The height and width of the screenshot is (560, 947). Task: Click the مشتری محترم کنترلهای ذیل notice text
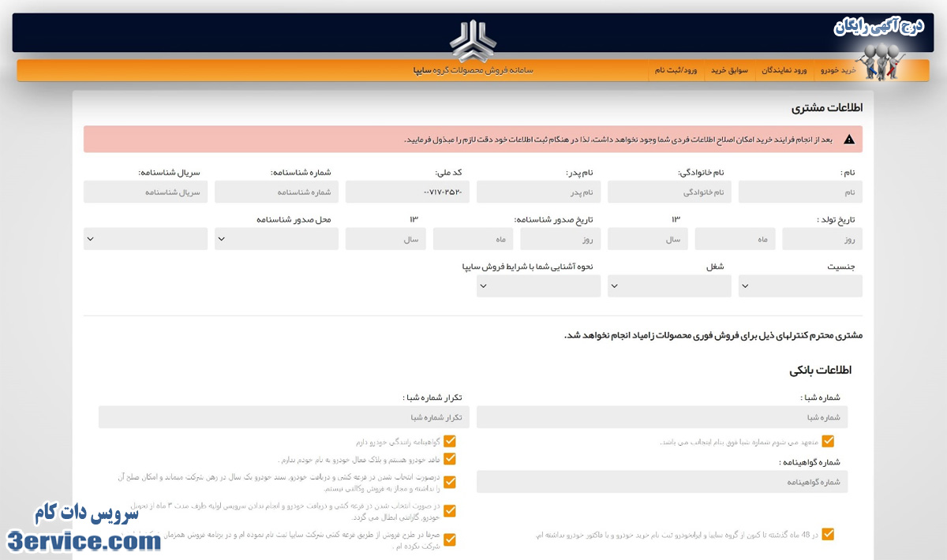point(713,335)
